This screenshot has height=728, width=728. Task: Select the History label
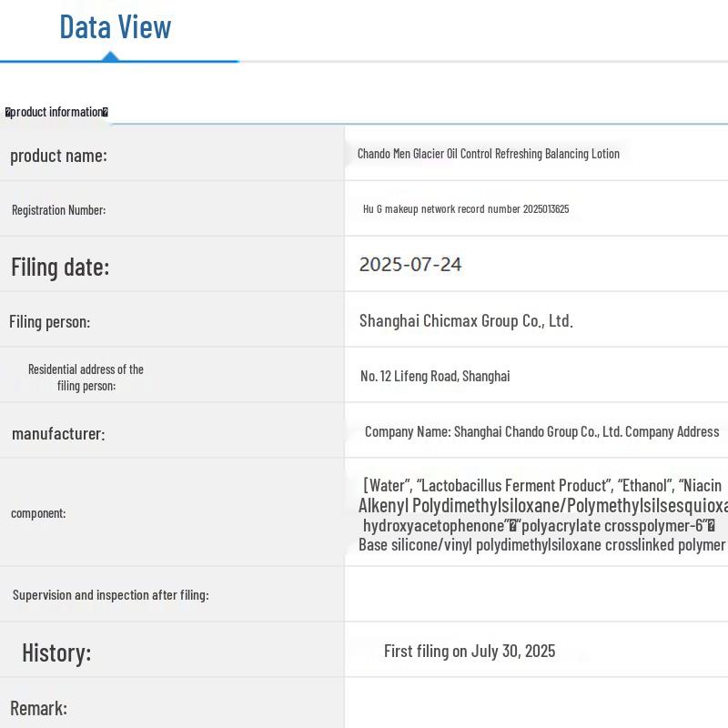coord(56,652)
